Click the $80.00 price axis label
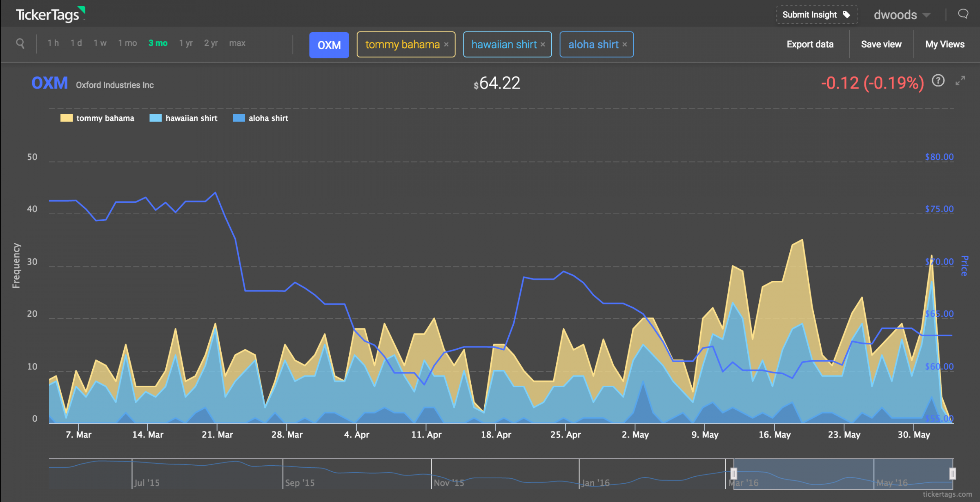 (939, 157)
